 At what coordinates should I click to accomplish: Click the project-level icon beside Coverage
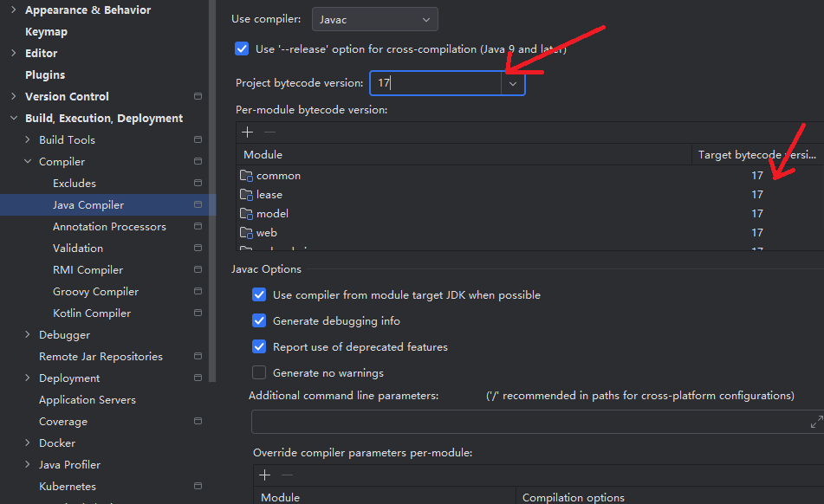(x=198, y=421)
